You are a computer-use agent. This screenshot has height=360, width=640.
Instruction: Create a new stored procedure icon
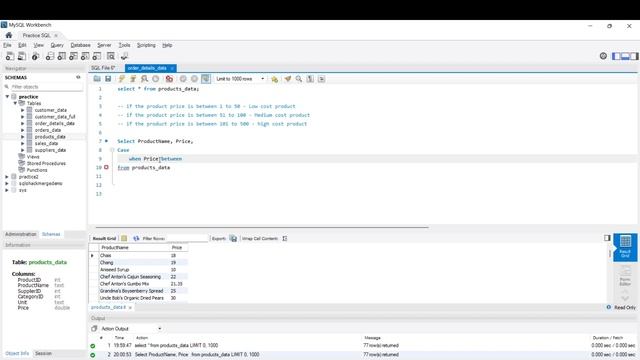(x=85, y=56)
